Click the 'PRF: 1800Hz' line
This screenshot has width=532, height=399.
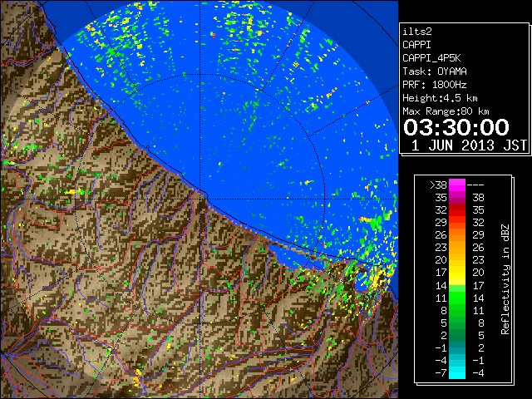(x=435, y=85)
